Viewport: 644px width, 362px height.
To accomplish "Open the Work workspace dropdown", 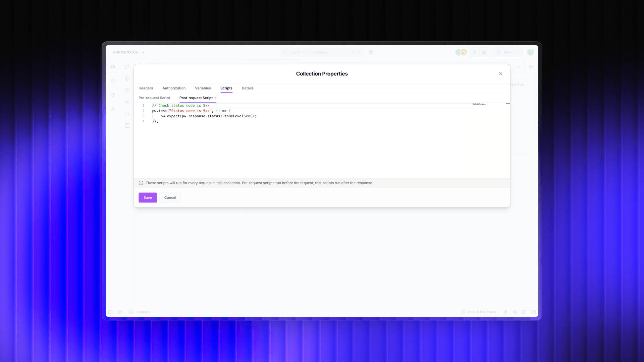I will point(507,52).
